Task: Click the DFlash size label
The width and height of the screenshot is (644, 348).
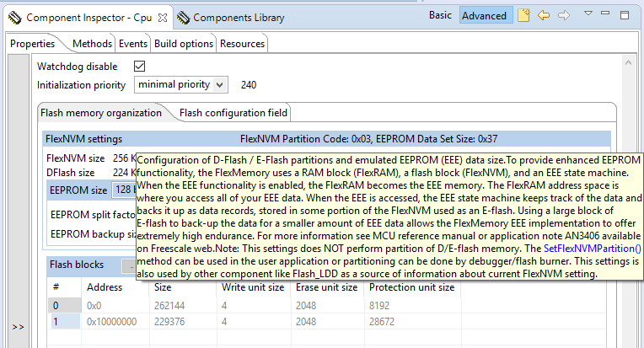Action: click(x=70, y=173)
